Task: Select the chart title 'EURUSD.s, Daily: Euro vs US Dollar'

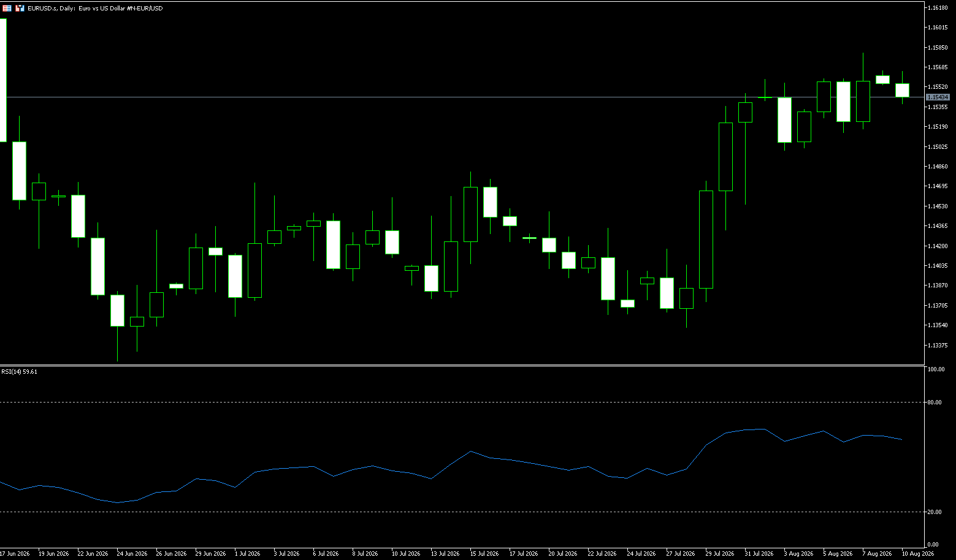Action: (95, 9)
